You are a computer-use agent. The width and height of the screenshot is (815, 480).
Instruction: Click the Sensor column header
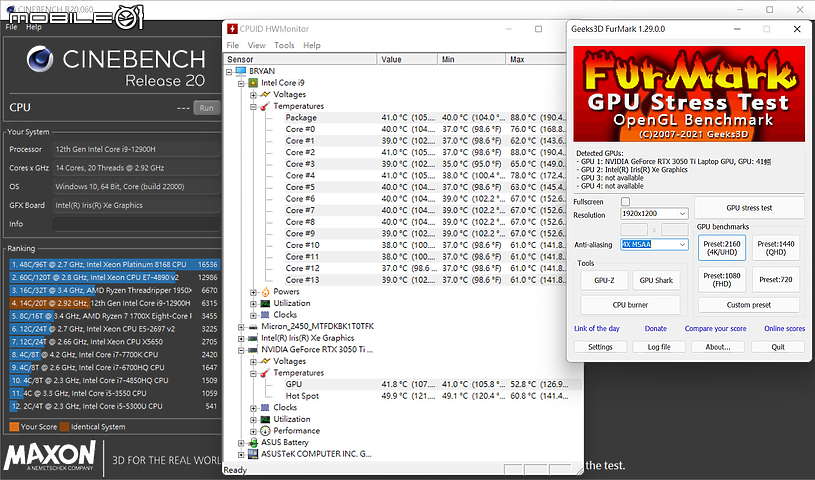[x=300, y=59]
